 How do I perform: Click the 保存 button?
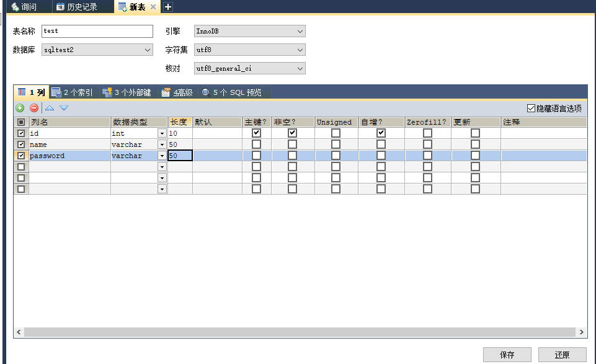pyautogui.click(x=507, y=355)
